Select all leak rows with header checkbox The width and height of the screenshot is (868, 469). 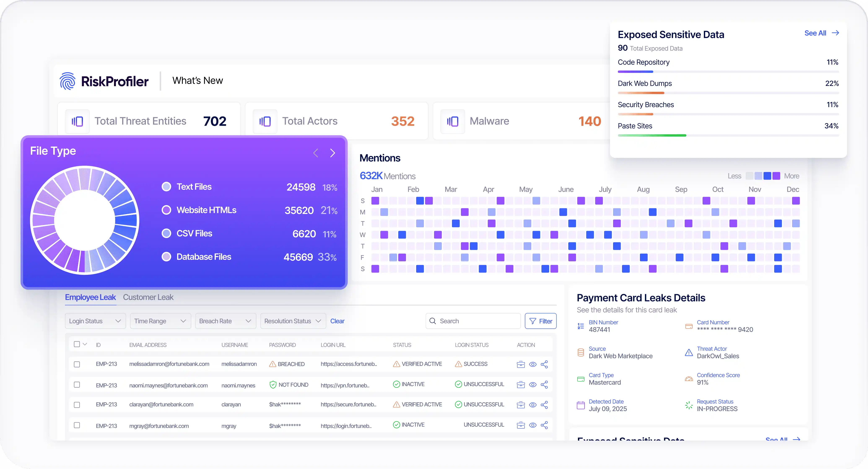77,344
